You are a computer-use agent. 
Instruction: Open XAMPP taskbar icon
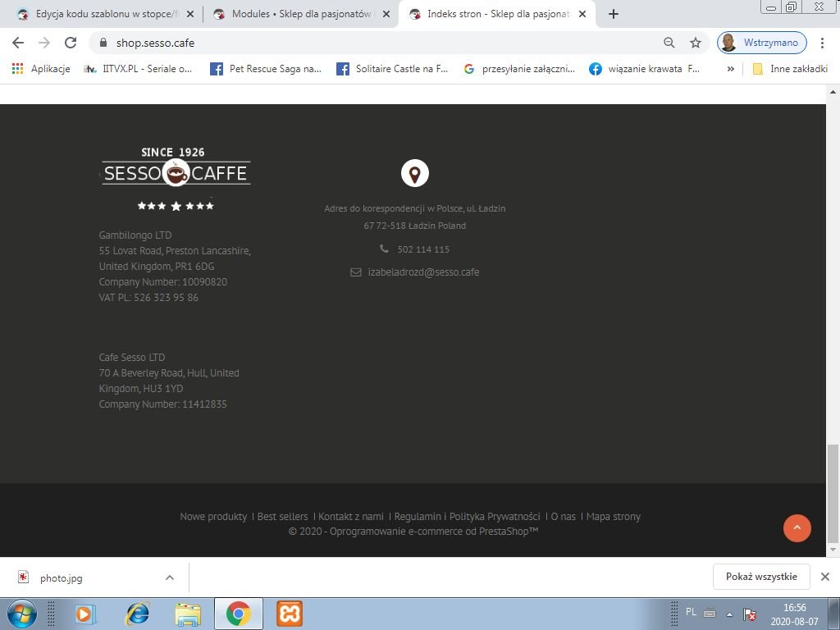(x=290, y=614)
